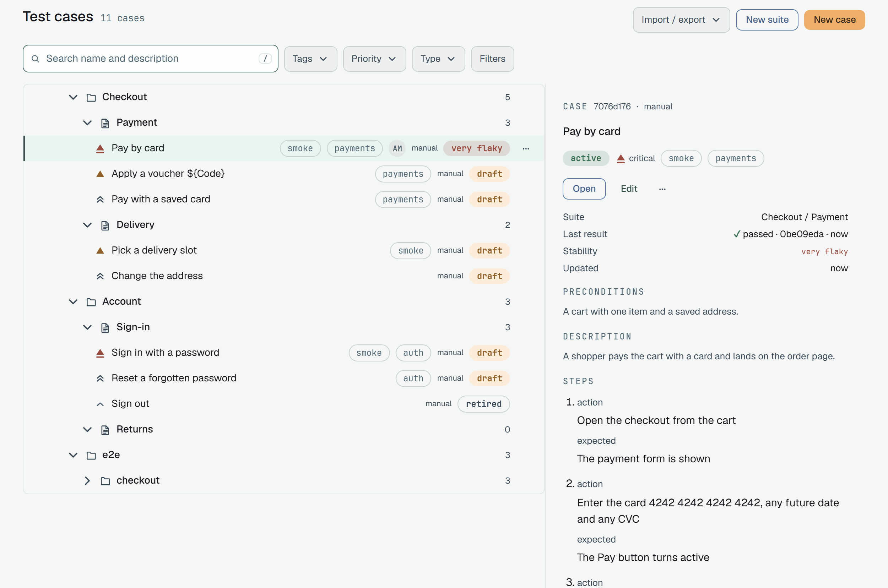Open the Pay by card case

point(584,189)
